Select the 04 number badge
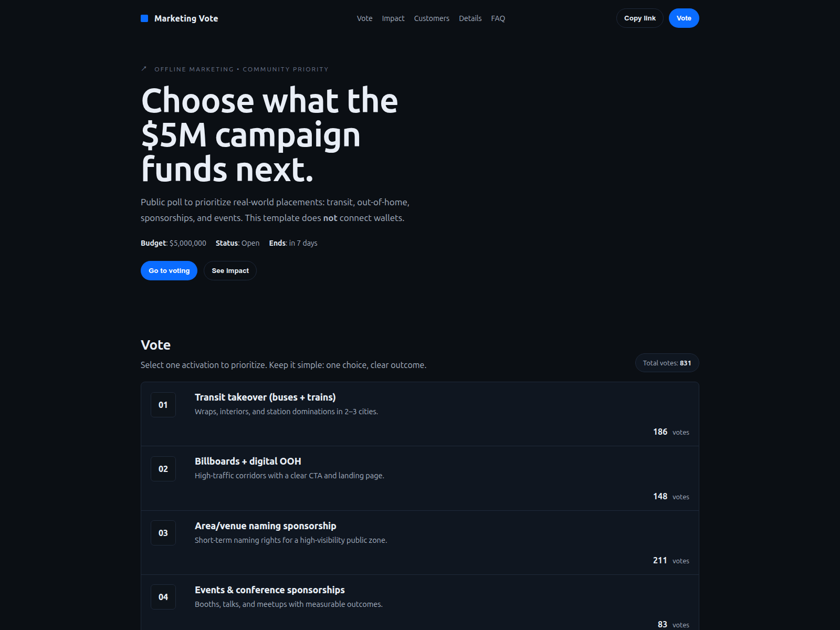Screen dimensions: 840x630 point(163,597)
